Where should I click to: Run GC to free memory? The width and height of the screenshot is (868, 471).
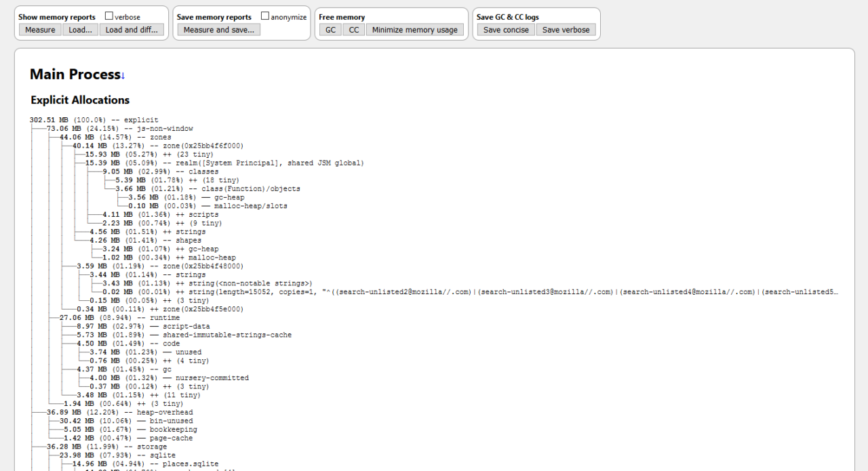point(330,30)
